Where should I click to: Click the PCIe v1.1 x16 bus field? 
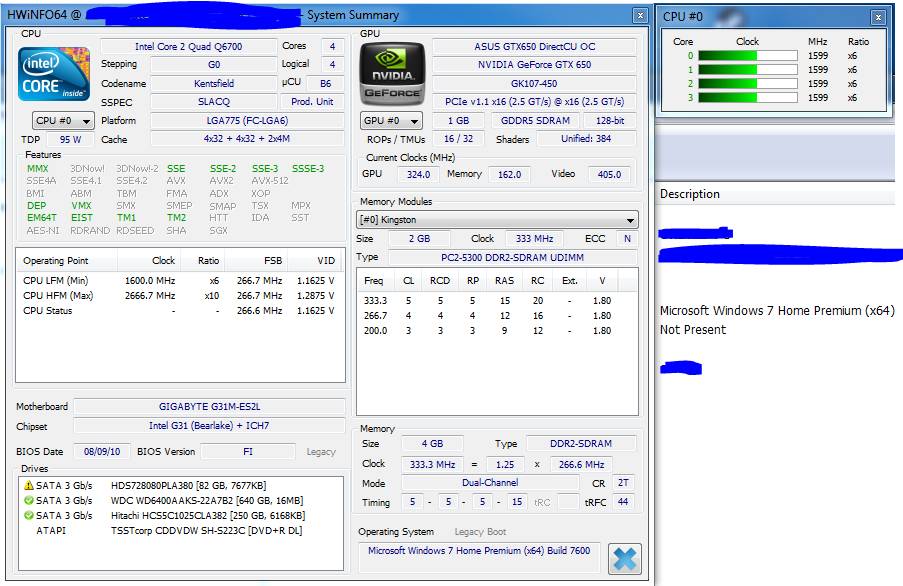coord(534,102)
